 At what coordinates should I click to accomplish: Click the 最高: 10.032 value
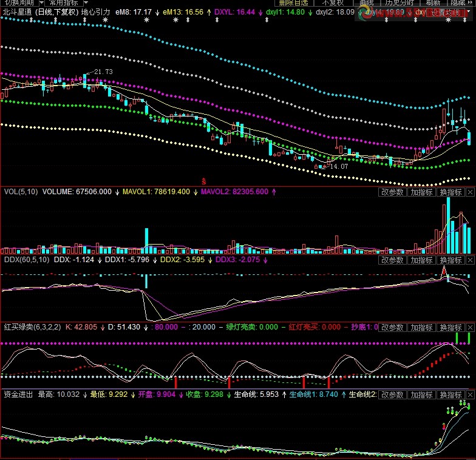pyautogui.click(x=59, y=394)
